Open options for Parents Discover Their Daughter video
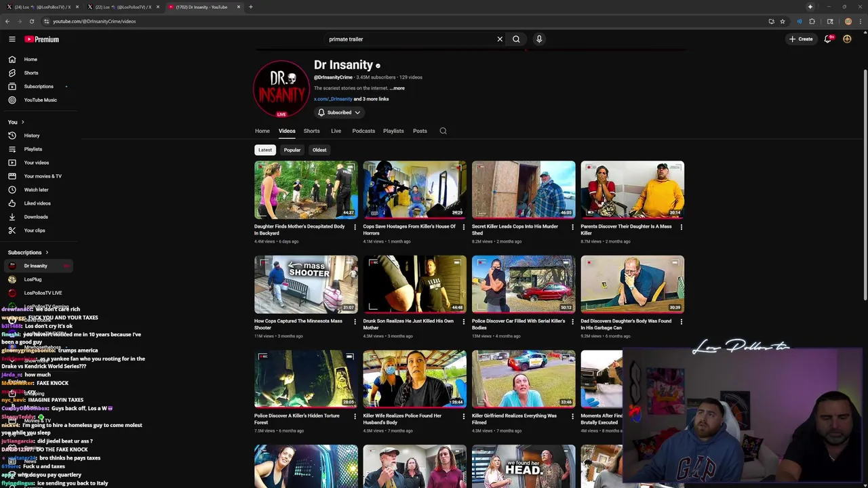This screenshot has height=488, width=868. [x=681, y=227]
